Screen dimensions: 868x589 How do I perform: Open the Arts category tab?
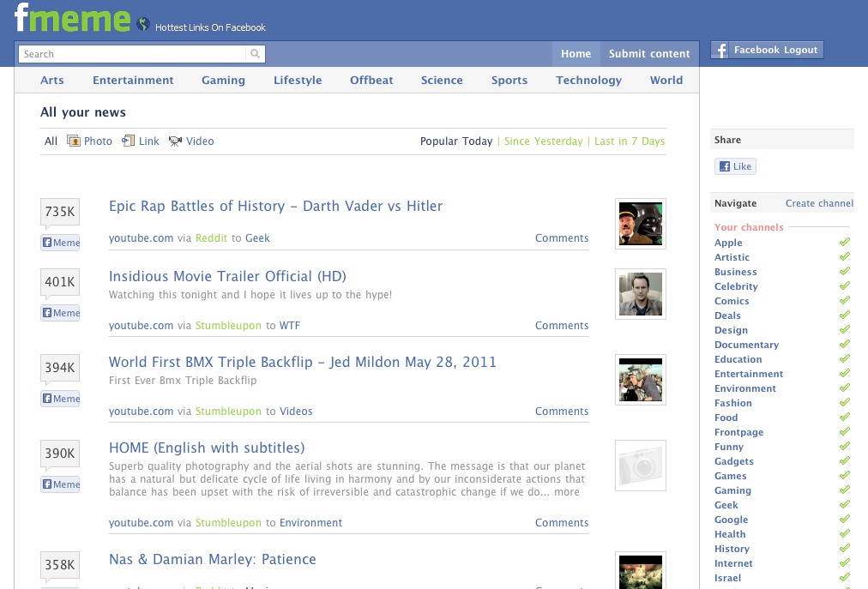(x=52, y=80)
